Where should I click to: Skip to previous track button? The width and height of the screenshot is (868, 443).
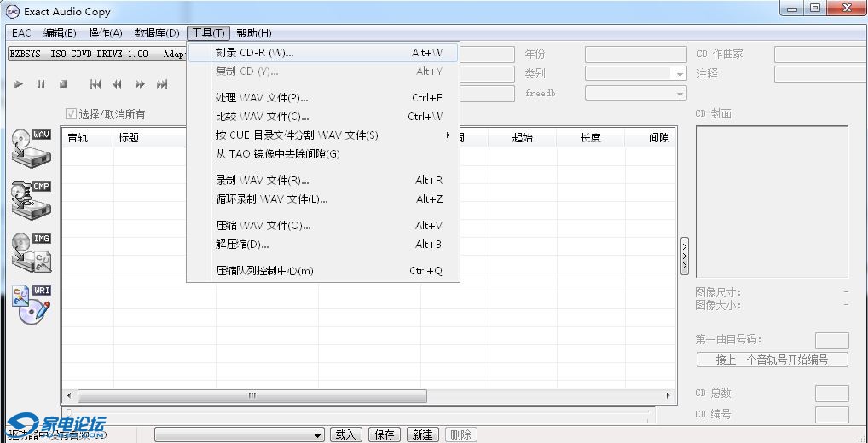[x=95, y=84]
